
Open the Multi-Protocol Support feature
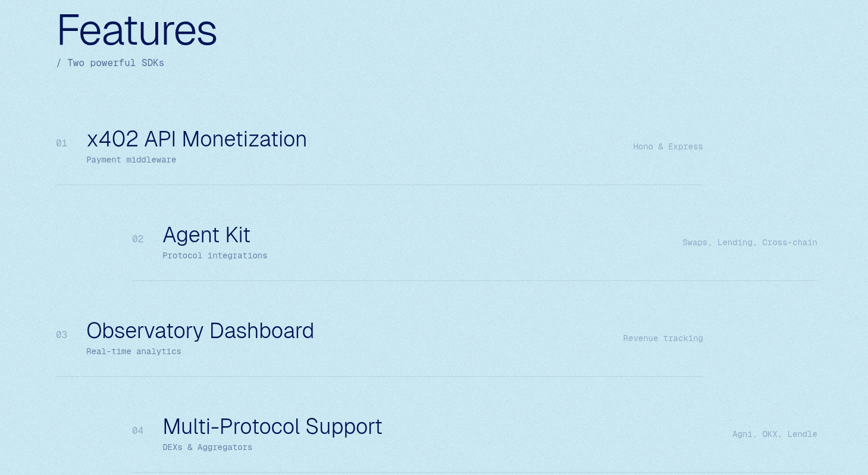272,427
